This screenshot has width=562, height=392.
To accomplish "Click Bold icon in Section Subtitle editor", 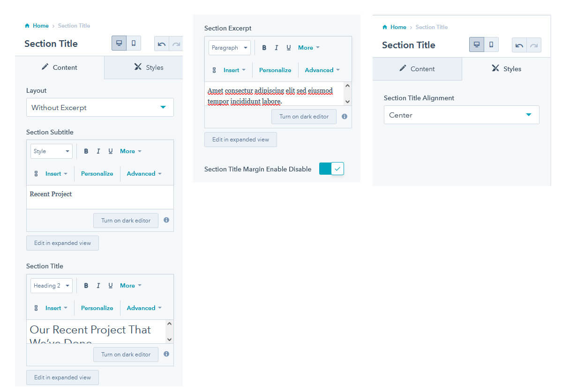I will coord(86,151).
